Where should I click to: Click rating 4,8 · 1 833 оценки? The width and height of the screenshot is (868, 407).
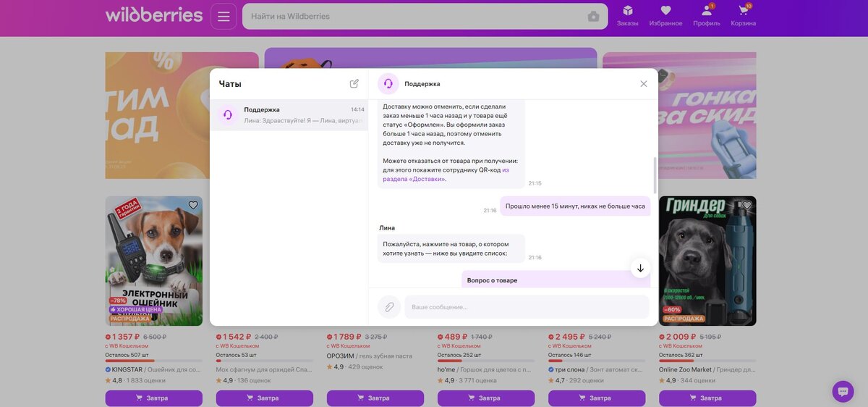pyautogui.click(x=135, y=380)
